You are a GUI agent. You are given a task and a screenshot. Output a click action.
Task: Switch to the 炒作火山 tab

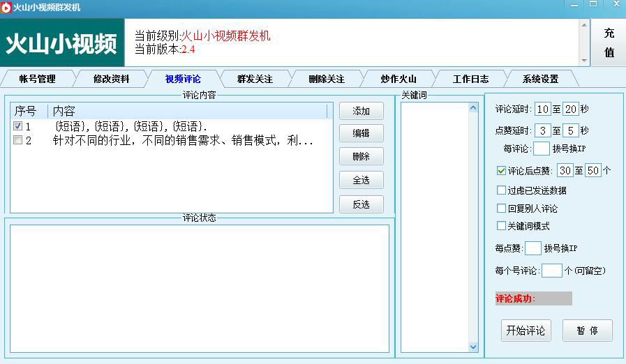pos(398,79)
